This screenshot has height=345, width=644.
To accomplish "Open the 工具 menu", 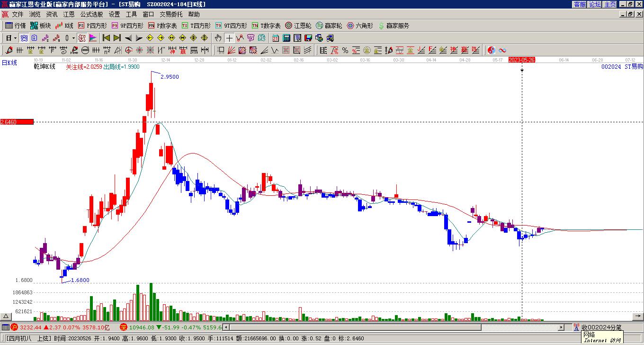I will (132, 15).
